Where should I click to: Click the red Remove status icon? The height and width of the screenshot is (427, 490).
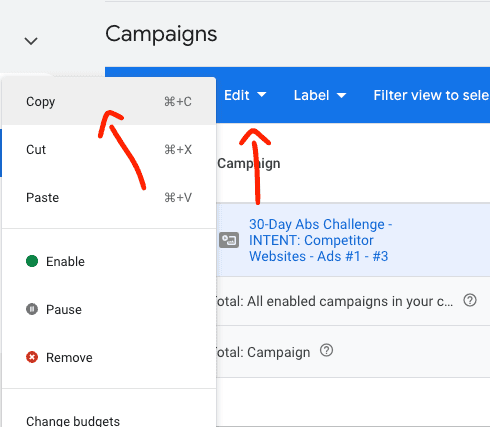tap(32, 357)
